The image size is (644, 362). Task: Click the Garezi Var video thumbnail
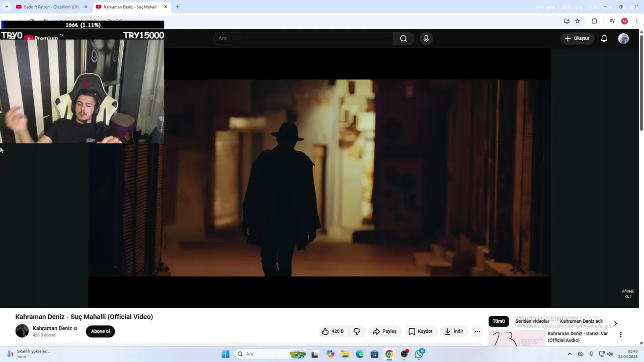coord(517,338)
